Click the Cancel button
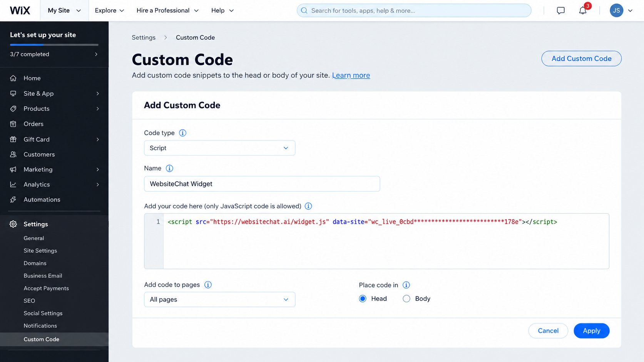Image resolution: width=644 pixels, height=362 pixels. tap(548, 331)
